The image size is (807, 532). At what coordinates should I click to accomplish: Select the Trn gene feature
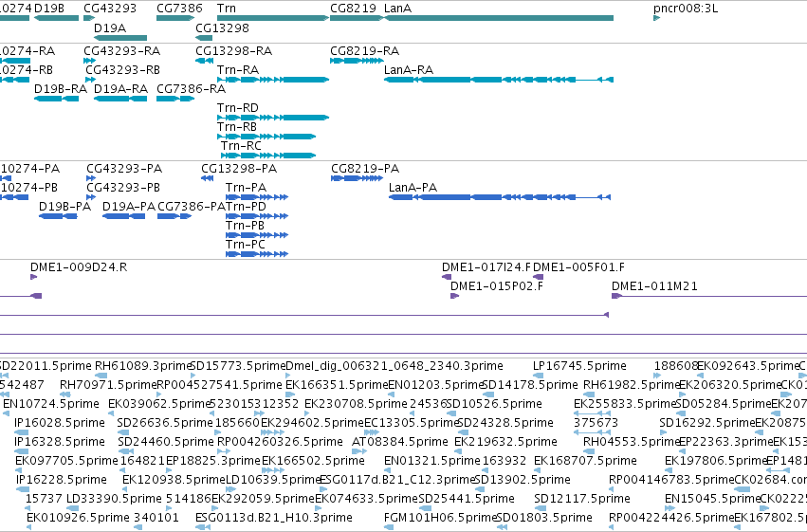pos(273,18)
